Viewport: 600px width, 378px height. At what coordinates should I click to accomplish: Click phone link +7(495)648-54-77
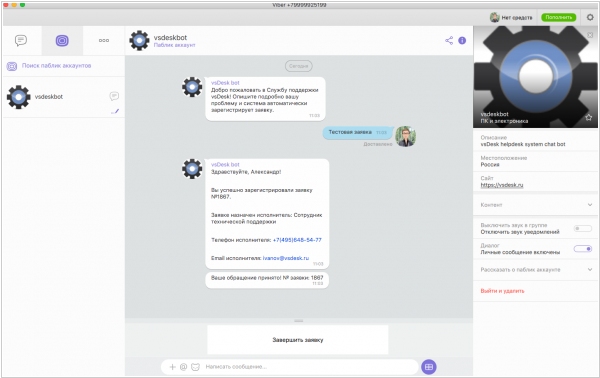coord(297,240)
